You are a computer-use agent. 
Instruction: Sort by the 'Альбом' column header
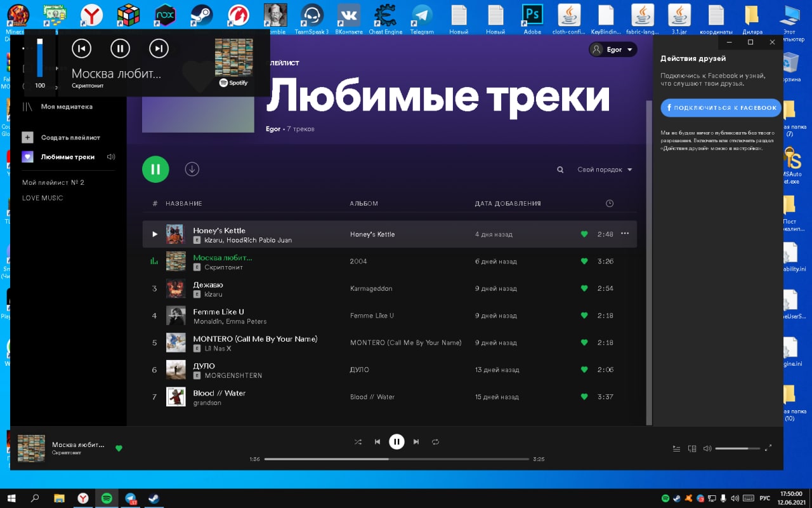tap(364, 204)
